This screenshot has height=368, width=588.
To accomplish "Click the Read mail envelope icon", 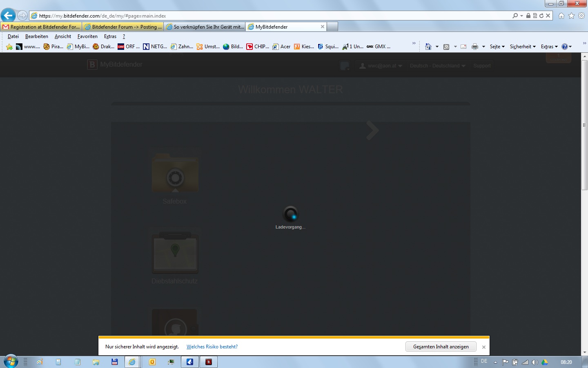I will click(463, 47).
